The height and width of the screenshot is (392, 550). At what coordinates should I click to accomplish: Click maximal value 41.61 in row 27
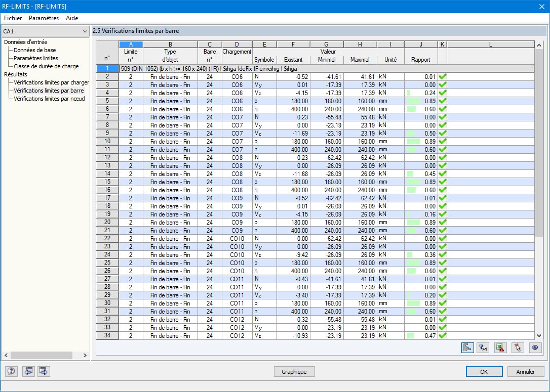pos(360,279)
